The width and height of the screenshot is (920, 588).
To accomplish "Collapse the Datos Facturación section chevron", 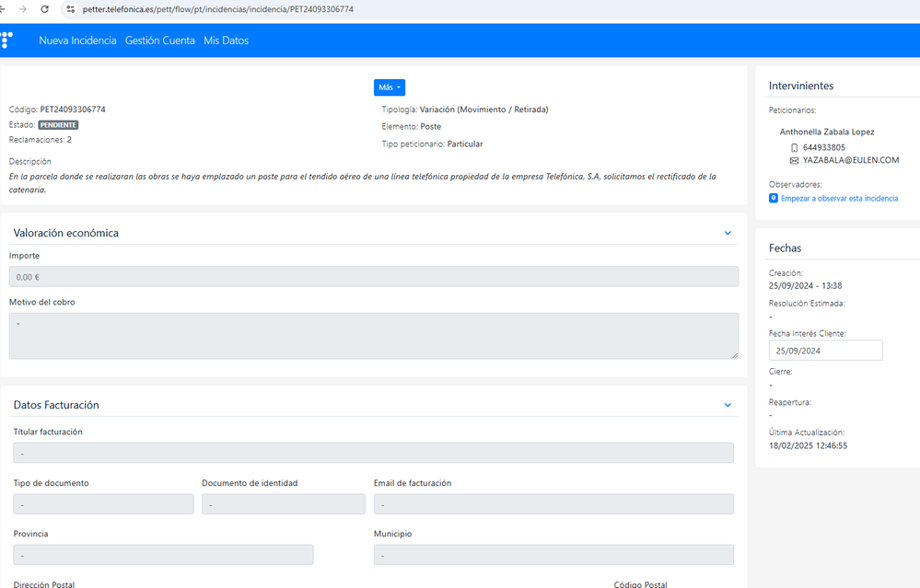I will click(x=728, y=405).
